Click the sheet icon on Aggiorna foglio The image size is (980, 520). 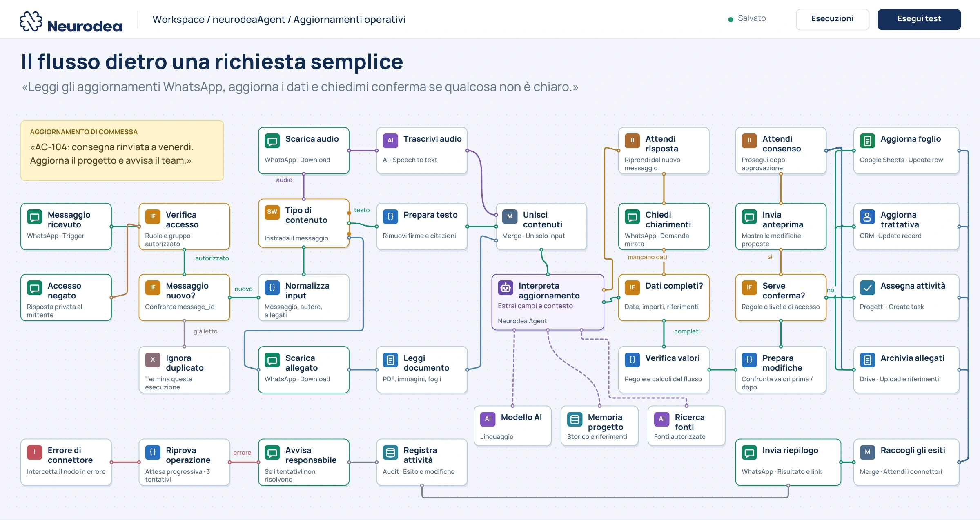coord(867,141)
